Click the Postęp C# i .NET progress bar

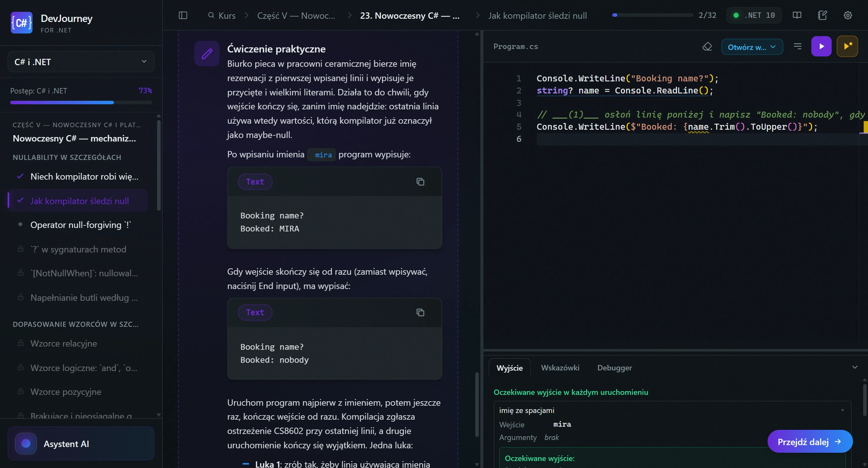[81, 102]
